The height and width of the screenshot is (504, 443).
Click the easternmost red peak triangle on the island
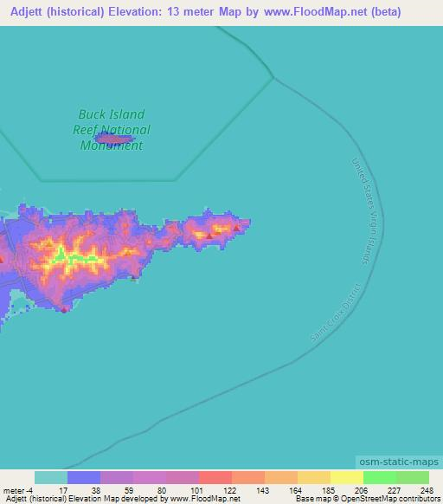pos(236,229)
